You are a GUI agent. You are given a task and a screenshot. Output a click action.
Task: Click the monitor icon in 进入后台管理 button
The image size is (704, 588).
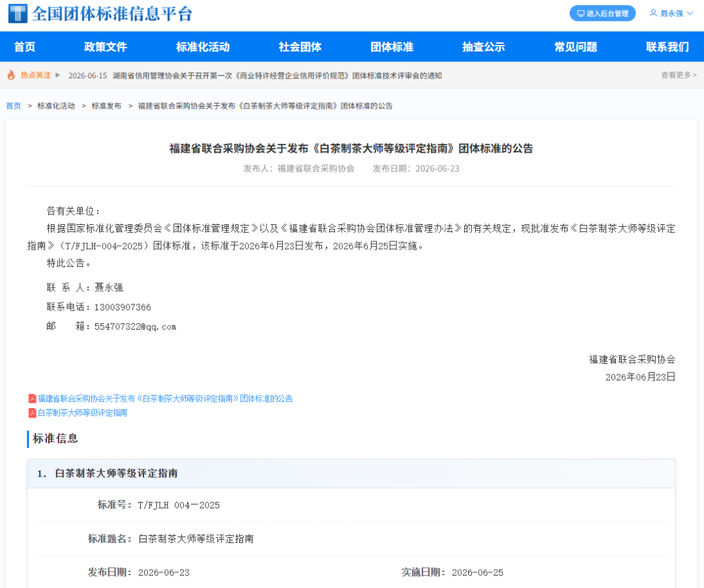(x=581, y=14)
